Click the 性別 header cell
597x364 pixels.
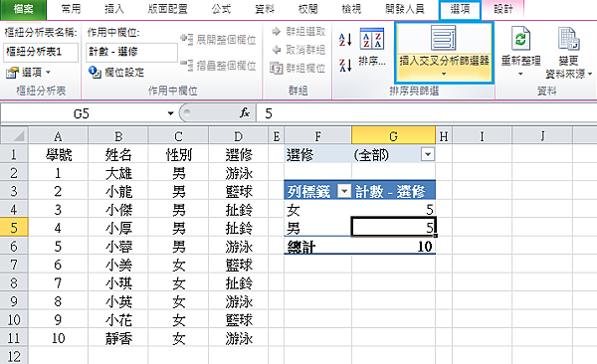[178, 154]
